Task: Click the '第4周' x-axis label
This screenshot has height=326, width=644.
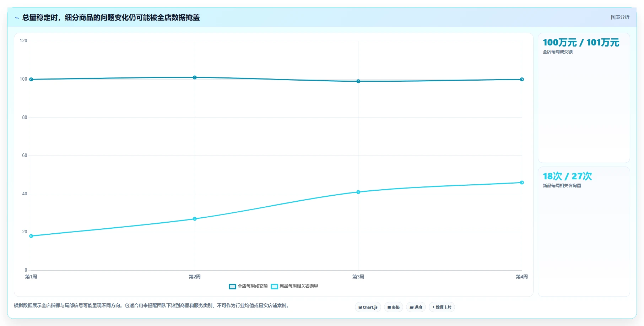Action: tap(522, 277)
